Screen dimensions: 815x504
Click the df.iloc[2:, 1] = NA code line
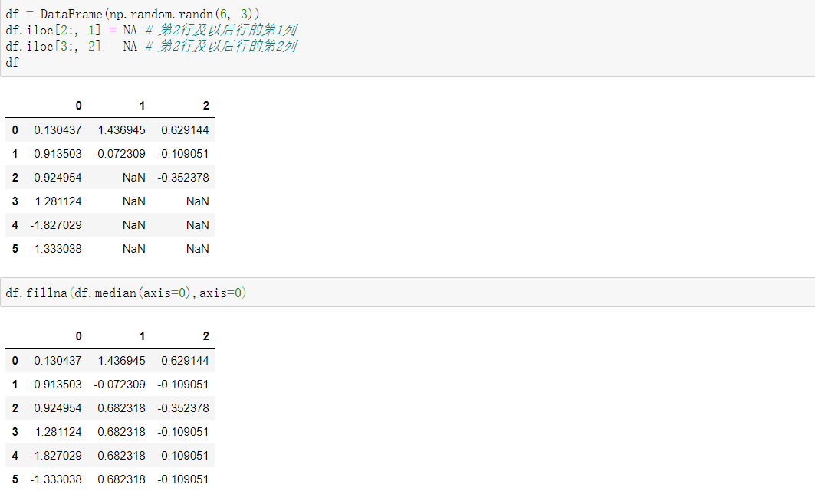coord(151,30)
